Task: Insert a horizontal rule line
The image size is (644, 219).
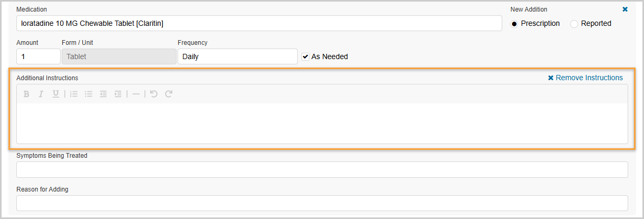Action: 136,94
